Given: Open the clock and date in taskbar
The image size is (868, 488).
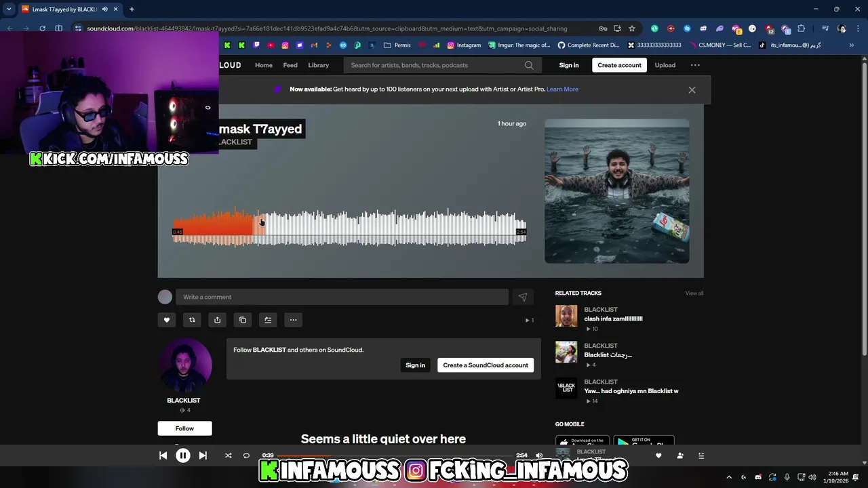Looking at the screenshot, I should (835, 477).
